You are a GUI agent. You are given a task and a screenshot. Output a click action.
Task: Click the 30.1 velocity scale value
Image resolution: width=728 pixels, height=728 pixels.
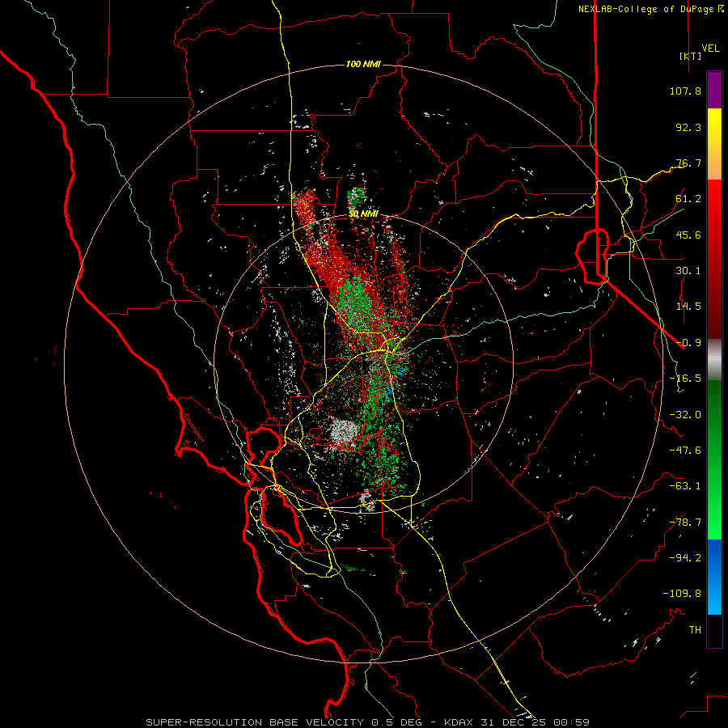pos(688,271)
